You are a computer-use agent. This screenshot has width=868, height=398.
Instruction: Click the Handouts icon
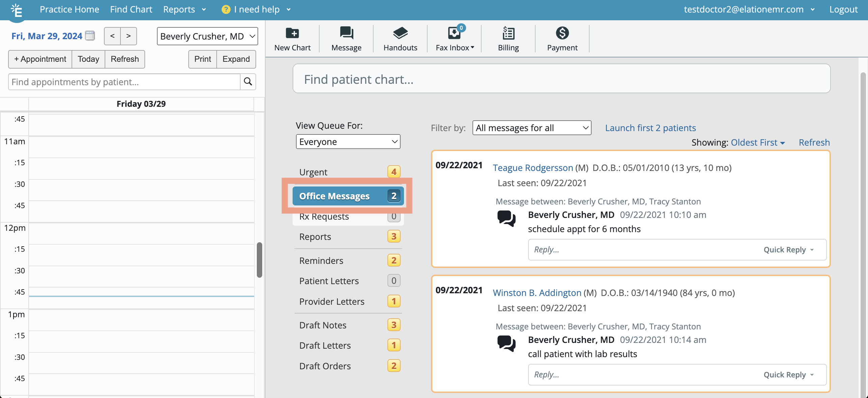[x=400, y=38]
